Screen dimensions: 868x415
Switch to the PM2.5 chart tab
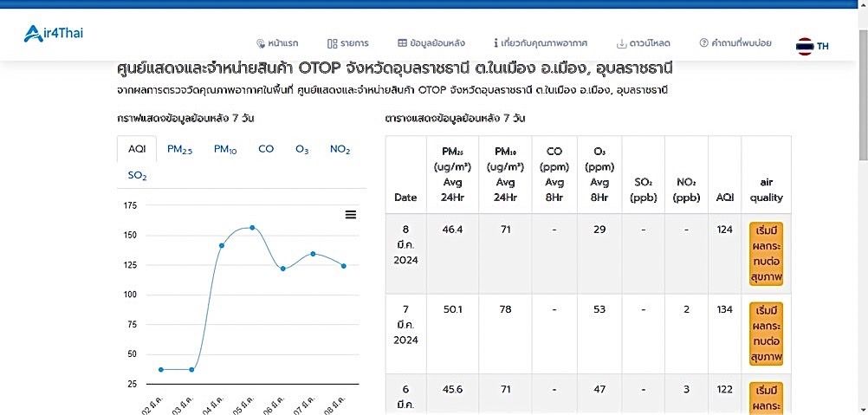tap(180, 149)
